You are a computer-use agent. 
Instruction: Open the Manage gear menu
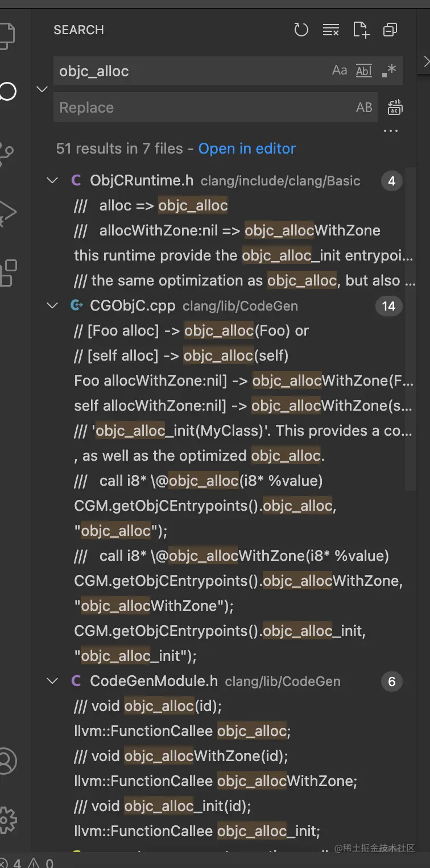click(8, 819)
